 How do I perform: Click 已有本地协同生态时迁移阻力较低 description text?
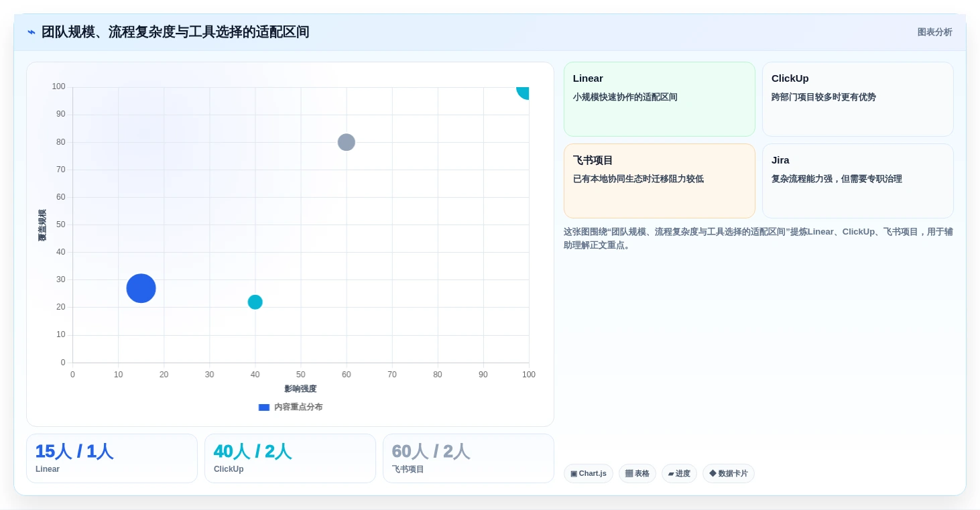click(638, 179)
